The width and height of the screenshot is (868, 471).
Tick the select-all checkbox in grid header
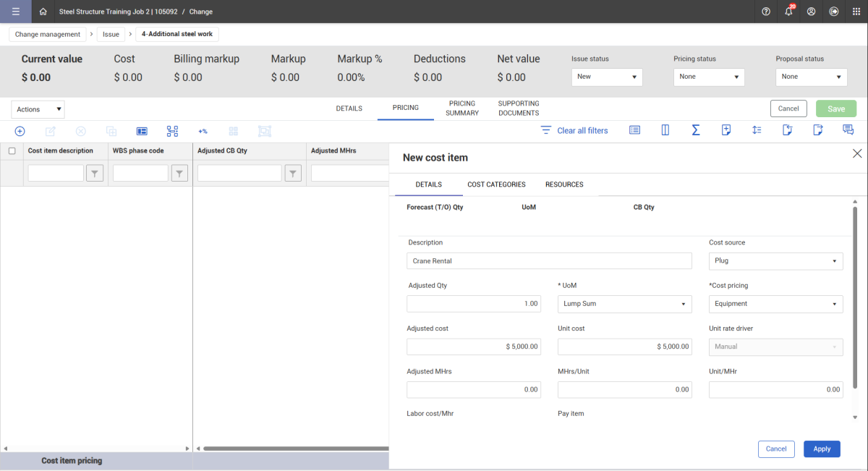12,151
